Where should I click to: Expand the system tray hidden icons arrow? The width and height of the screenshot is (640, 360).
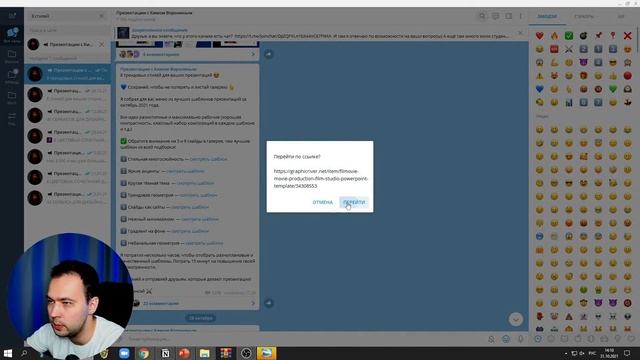click(566, 353)
